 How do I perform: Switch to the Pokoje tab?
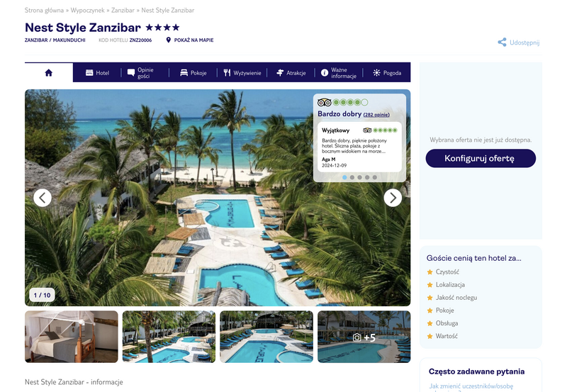coord(193,73)
